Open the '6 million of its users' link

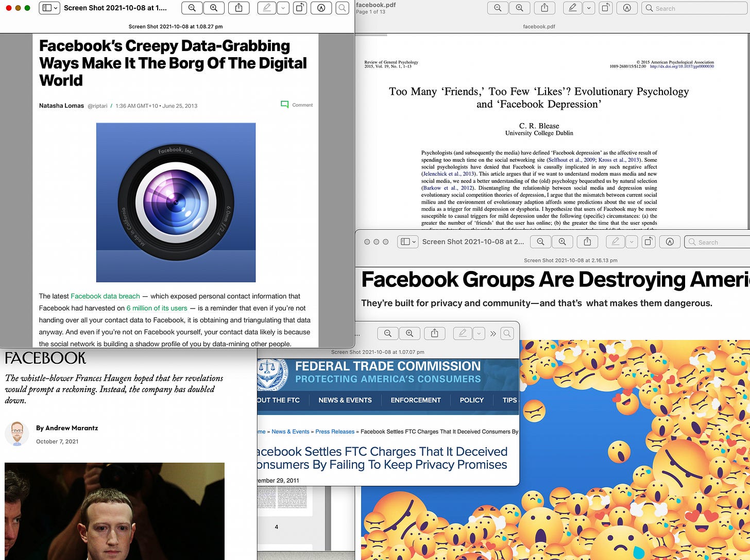(157, 308)
